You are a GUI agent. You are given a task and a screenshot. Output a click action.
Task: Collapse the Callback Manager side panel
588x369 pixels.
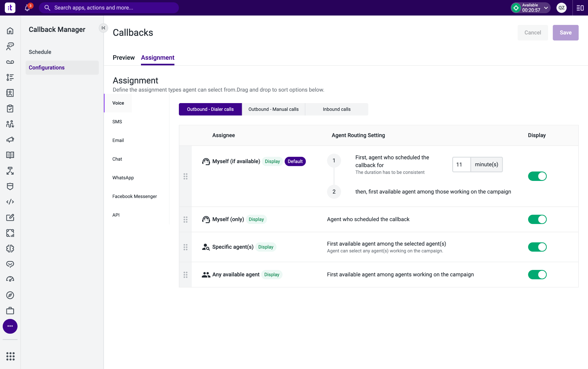click(x=103, y=28)
